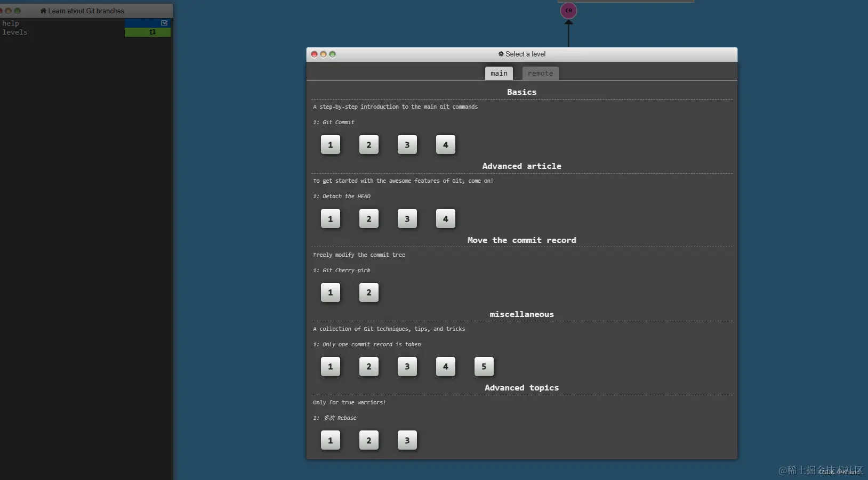
Task: Open miscellaneous level 2
Action: point(369,367)
